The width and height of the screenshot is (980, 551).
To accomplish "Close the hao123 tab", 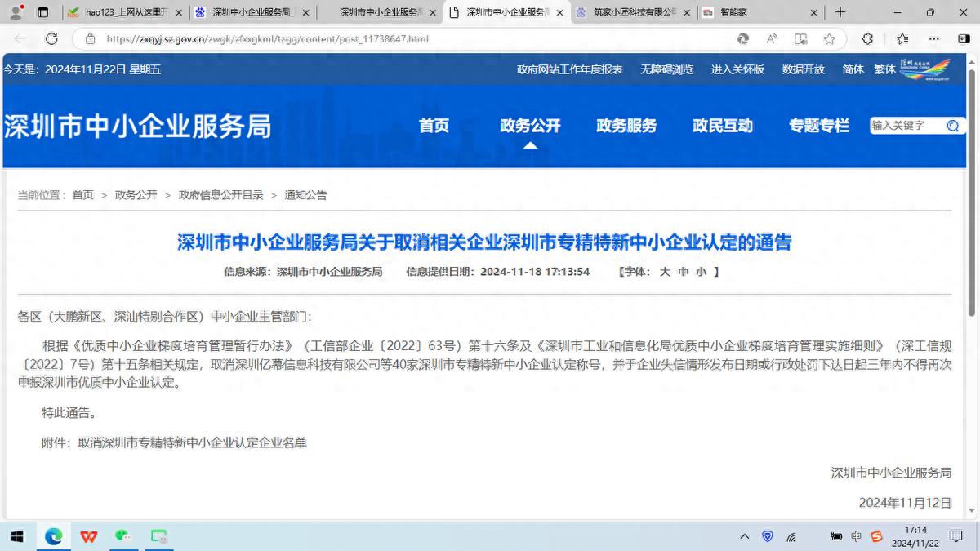I will pos(179,12).
